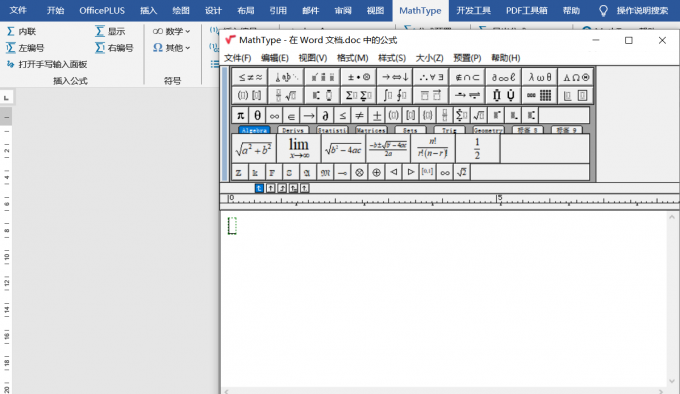The image size is (680, 394).
Task: Open the relational symbols palette (≤ ≠ ≈)
Action: point(250,77)
